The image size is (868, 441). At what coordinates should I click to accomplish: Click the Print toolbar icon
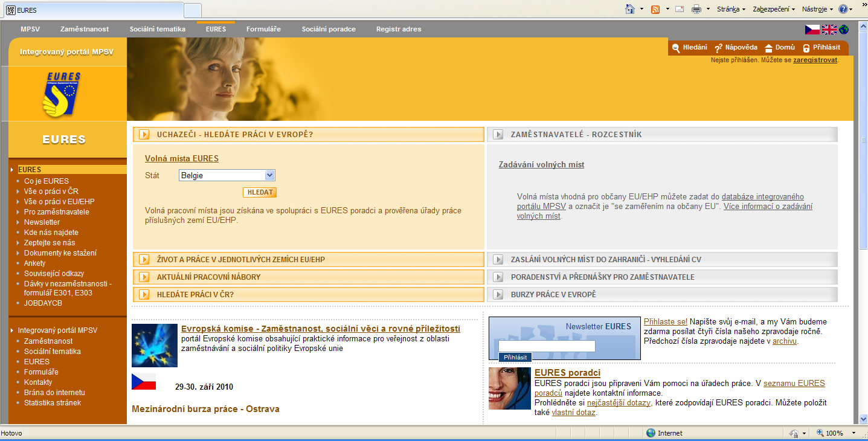[x=696, y=9]
